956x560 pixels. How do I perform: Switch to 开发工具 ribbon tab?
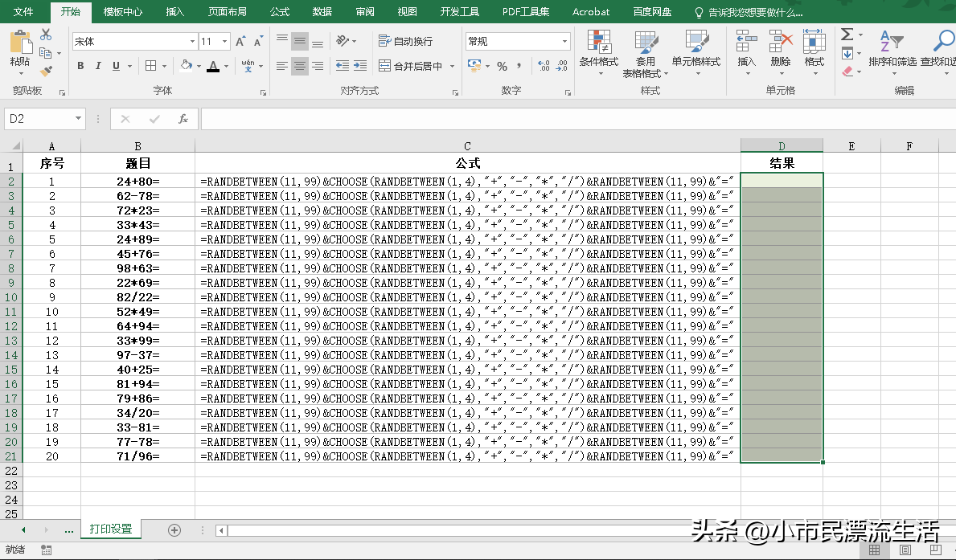460,11
